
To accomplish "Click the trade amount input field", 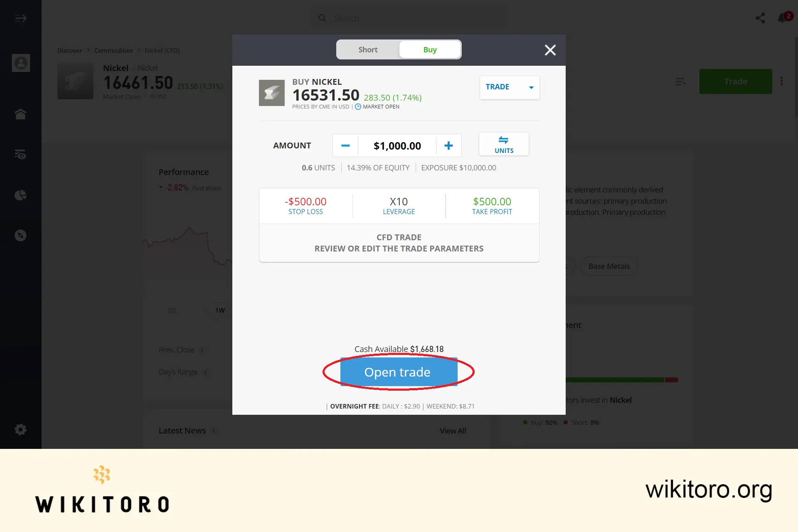I will (x=397, y=145).
